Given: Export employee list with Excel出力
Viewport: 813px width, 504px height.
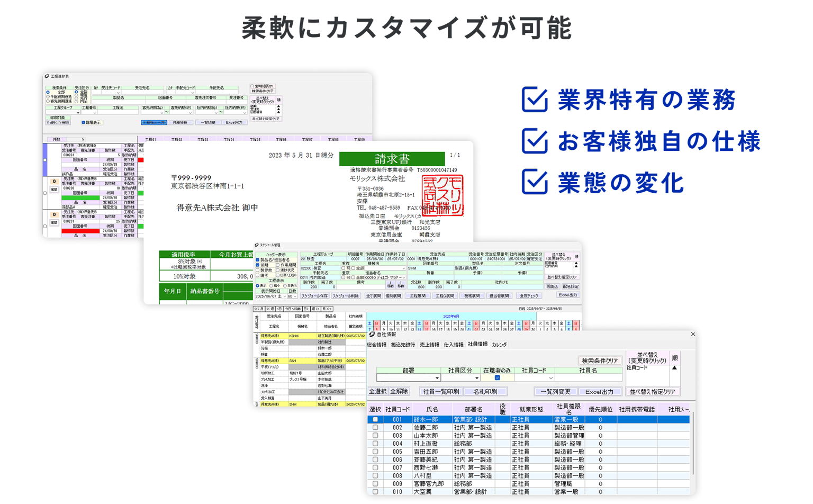Looking at the screenshot, I should coord(600,392).
